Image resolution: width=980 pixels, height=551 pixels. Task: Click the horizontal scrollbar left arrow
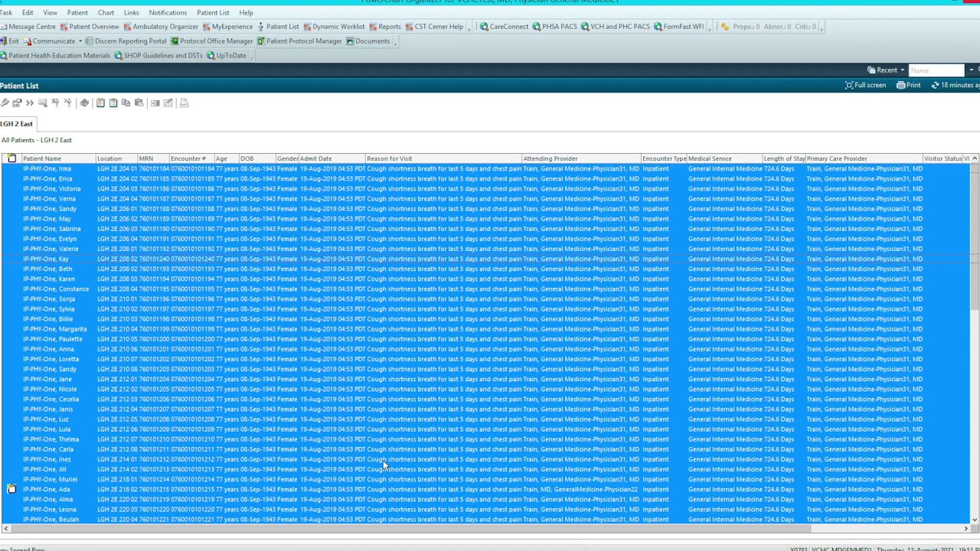pyautogui.click(x=6, y=528)
